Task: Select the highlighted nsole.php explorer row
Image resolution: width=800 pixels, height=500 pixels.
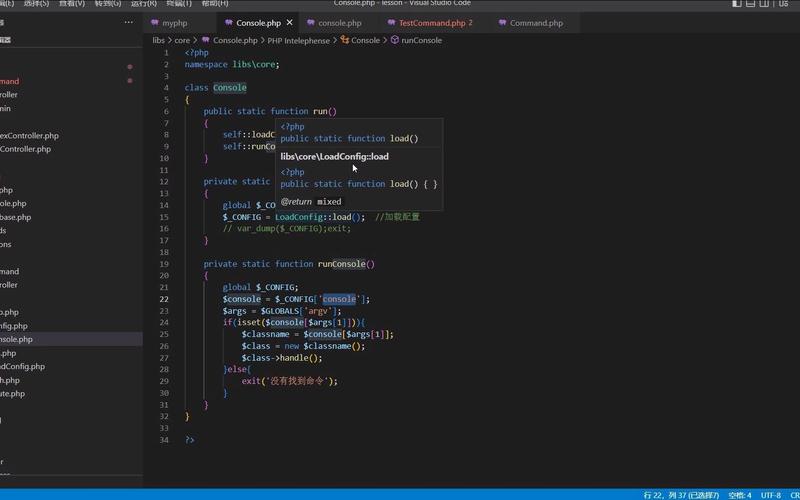Action: click(71, 339)
